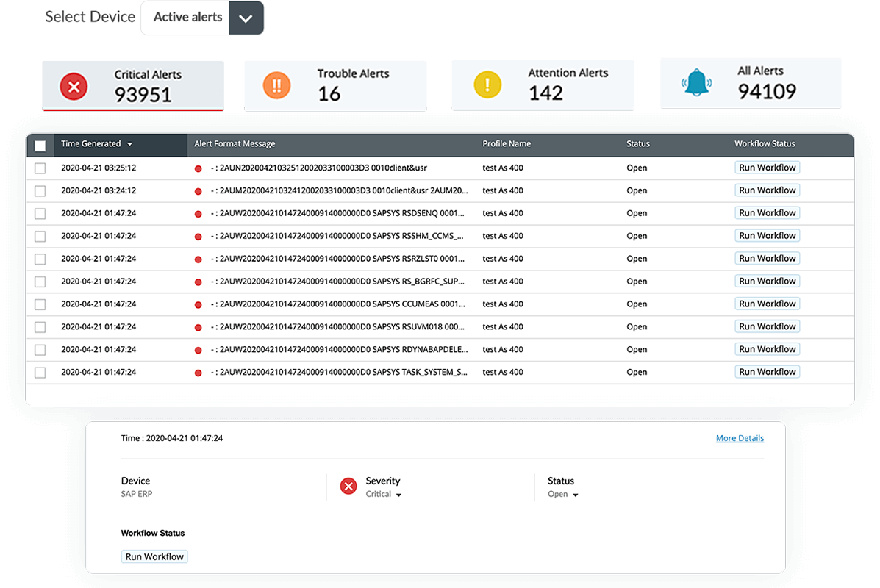
Task: Click the 93951 critical alerts count
Action: coord(143,95)
